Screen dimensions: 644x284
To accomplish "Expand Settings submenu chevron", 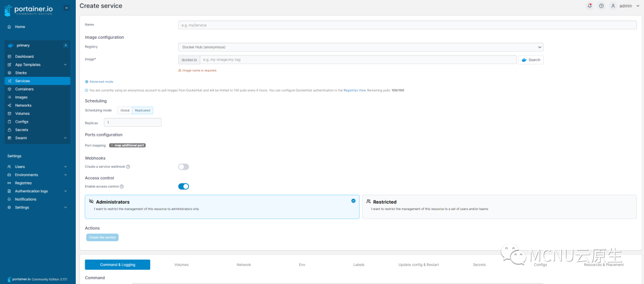I will coord(66,207).
